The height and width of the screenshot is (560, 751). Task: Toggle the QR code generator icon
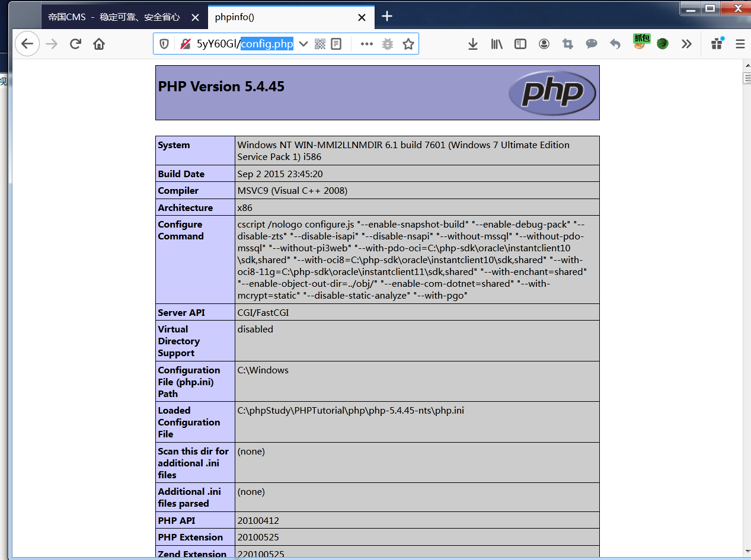pos(319,43)
